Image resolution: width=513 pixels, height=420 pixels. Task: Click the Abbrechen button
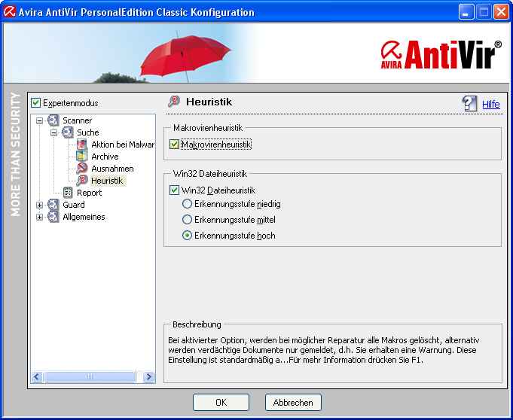(293, 403)
